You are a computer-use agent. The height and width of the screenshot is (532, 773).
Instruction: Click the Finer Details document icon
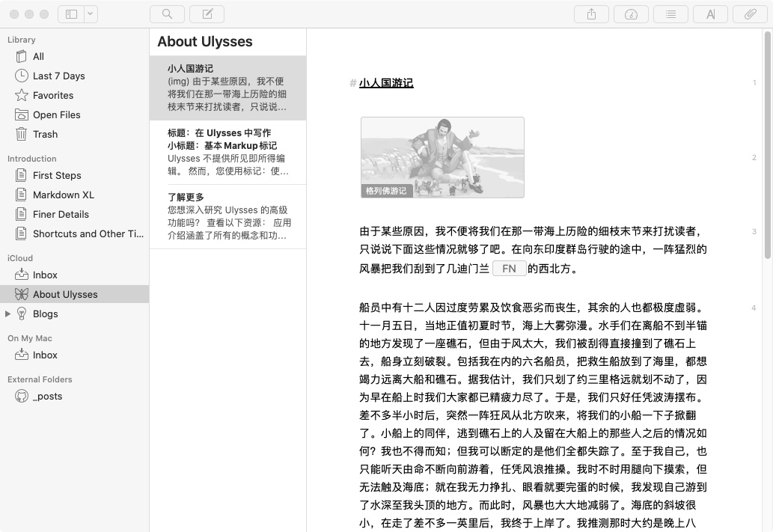tap(21, 214)
